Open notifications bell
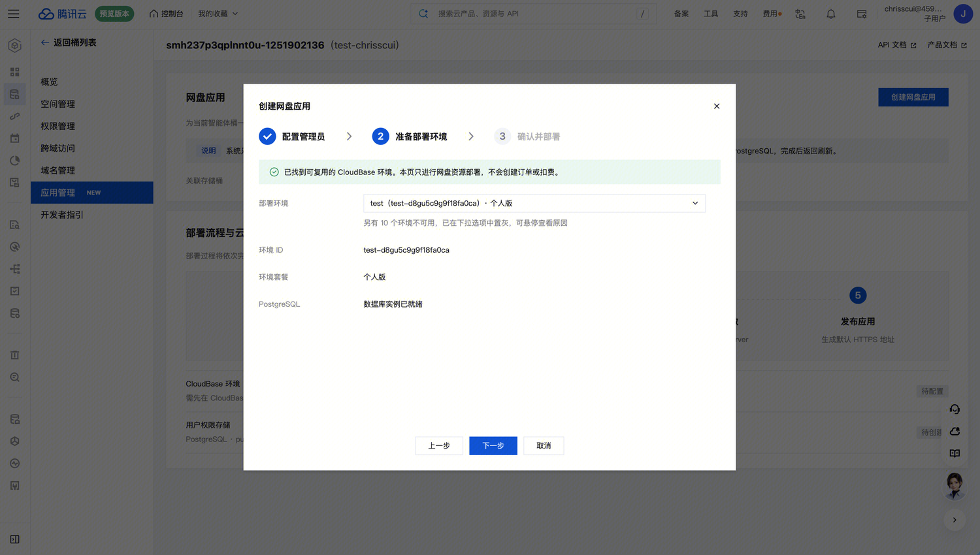 pyautogui.click(x=831, y=14)
